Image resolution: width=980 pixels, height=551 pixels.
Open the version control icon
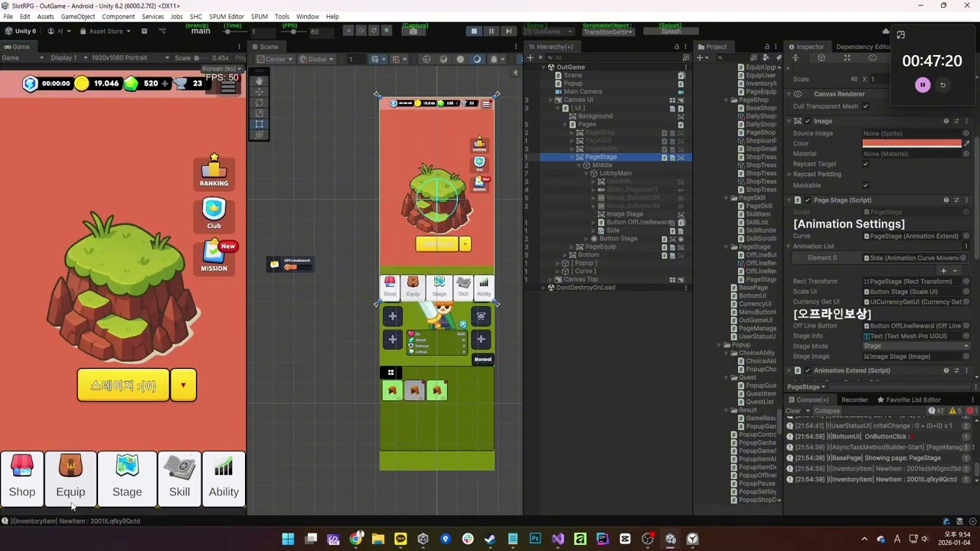tap(162, 31)
